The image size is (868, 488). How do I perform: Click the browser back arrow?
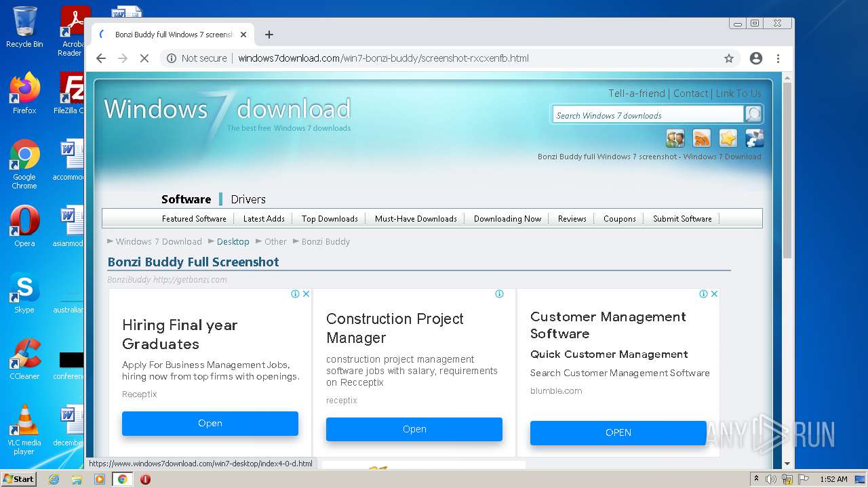tap(101, 58)
